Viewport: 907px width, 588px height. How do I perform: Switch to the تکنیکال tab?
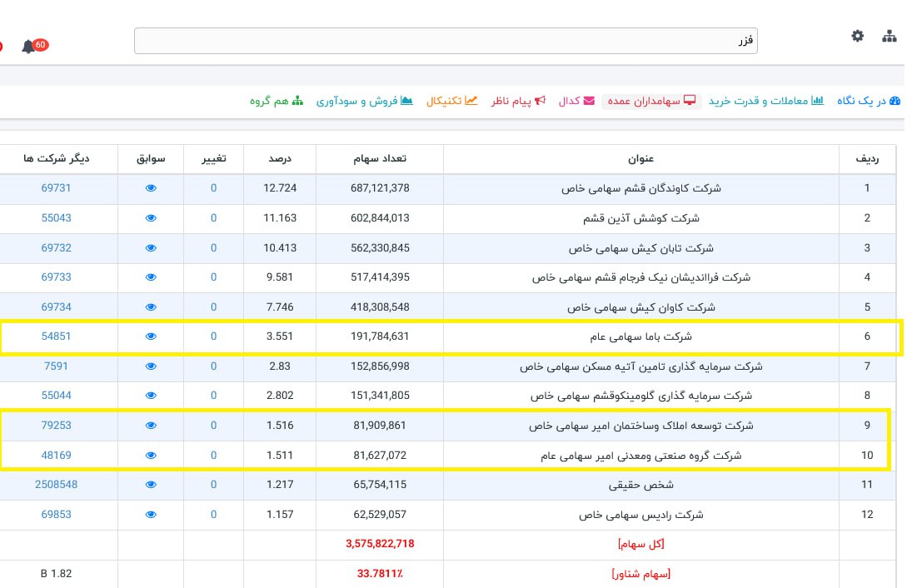pyautogui.click(x=451, y=101)
